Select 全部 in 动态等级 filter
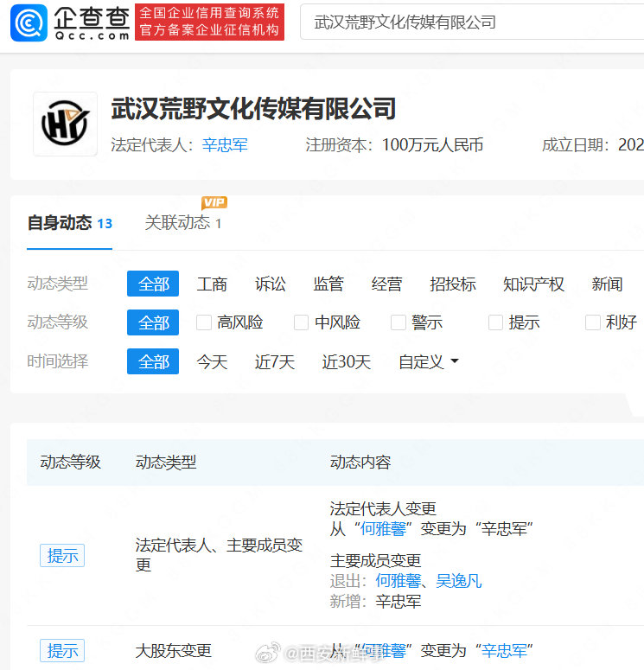The height and width of the screenshot is (670, 644). tap(153, 322)
